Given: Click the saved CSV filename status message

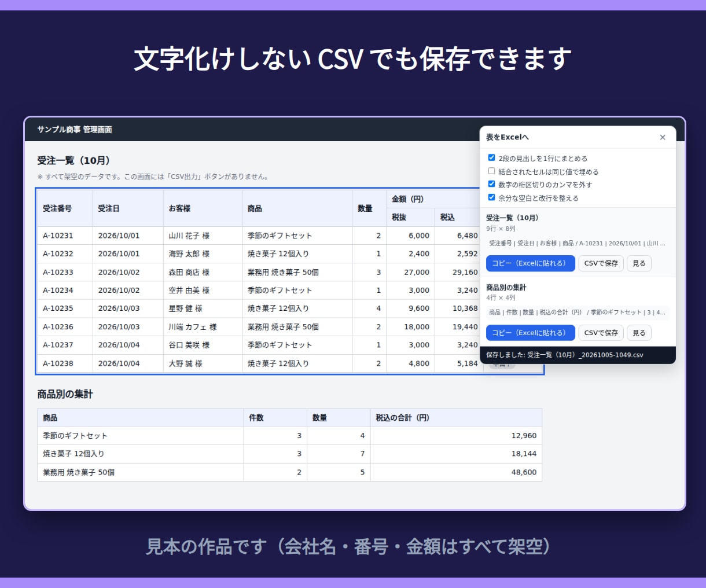Looking at the screenshot, I should 564,355.
